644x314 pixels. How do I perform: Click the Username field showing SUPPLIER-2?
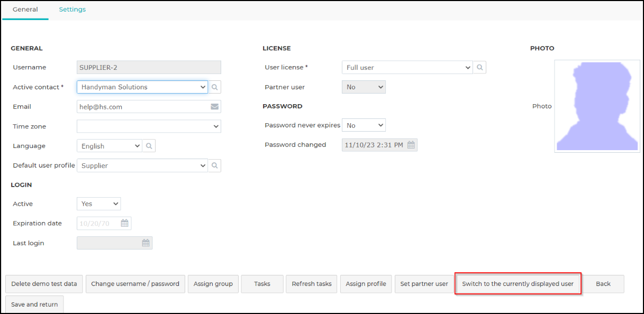(x=149, y=67)
